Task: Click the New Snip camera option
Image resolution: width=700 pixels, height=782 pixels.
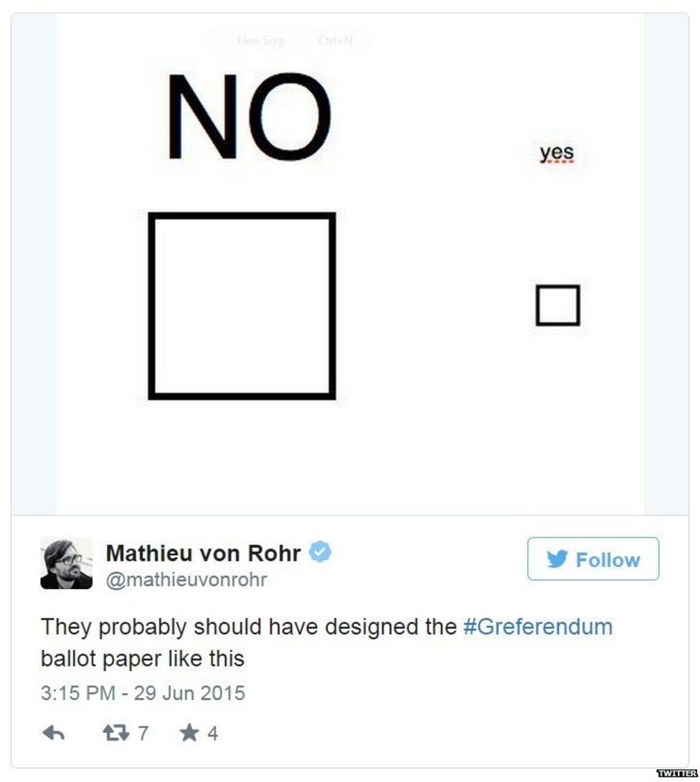Action: coord(261,41)
